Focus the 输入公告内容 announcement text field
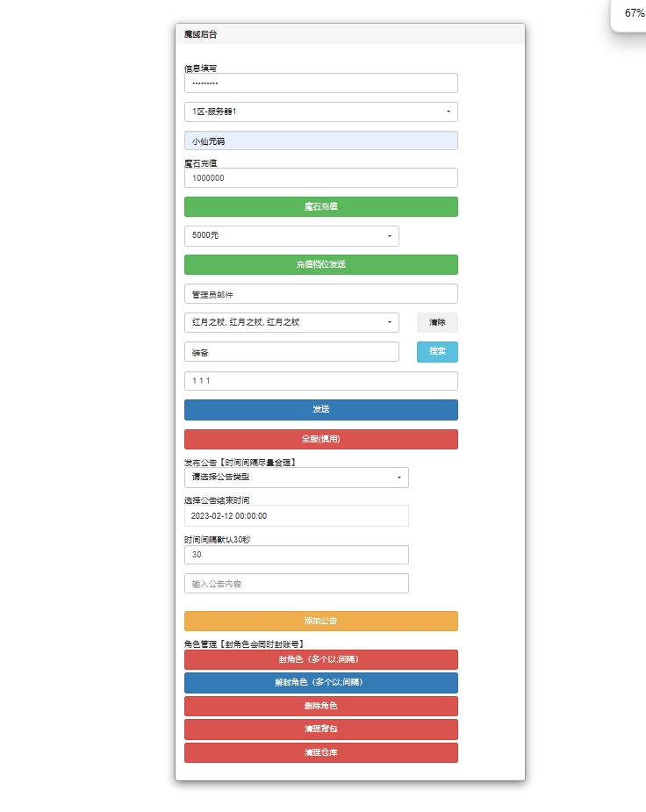 (296, 584)
